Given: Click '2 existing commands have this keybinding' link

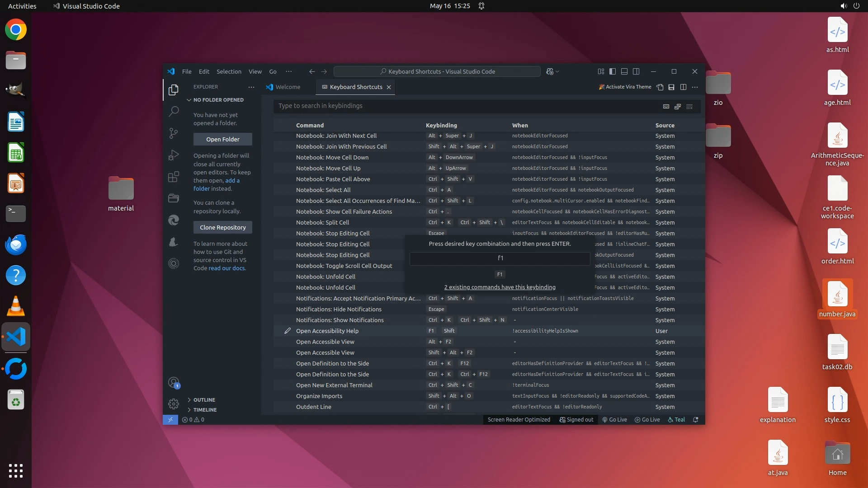Looking at the screenshot, I should point(500,287).
